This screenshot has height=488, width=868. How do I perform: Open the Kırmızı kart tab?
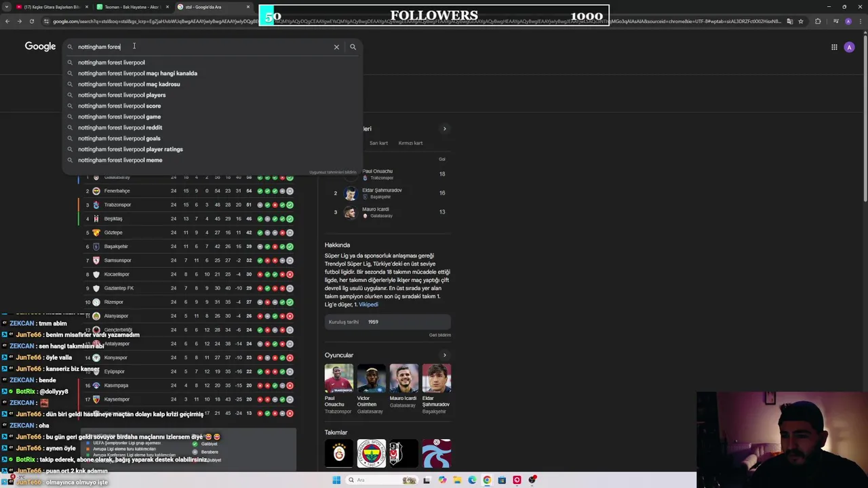(410, 143)
